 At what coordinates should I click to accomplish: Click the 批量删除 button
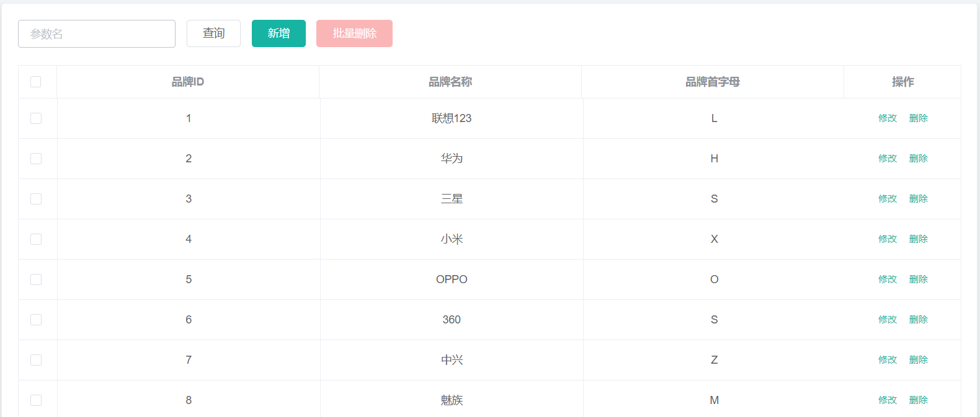[354, 33]
